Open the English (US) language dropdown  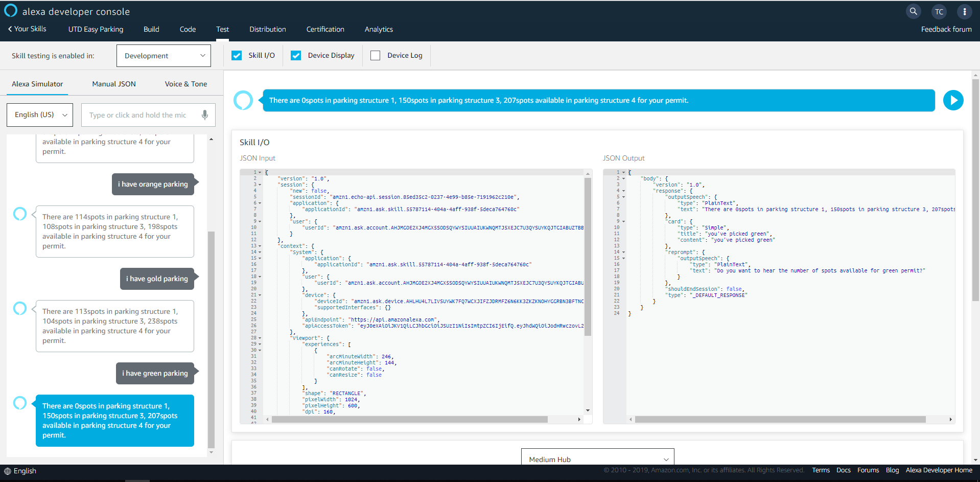click(40, 115)
